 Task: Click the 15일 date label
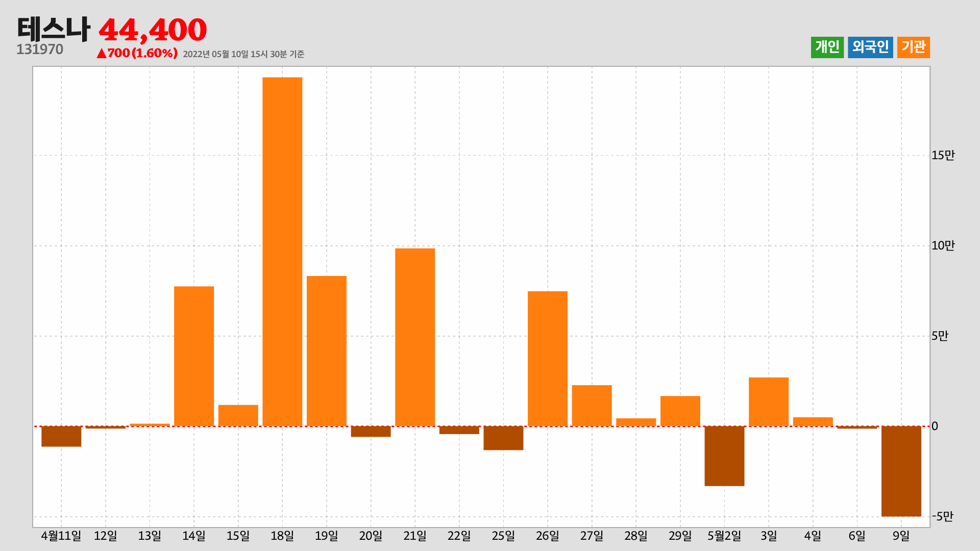click(x=238, y=536)
